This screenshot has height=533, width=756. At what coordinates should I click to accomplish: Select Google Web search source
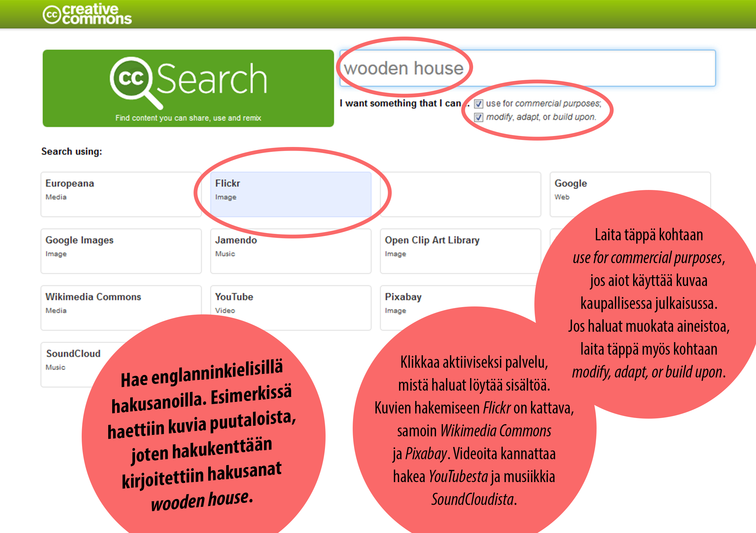coord(630,194)
